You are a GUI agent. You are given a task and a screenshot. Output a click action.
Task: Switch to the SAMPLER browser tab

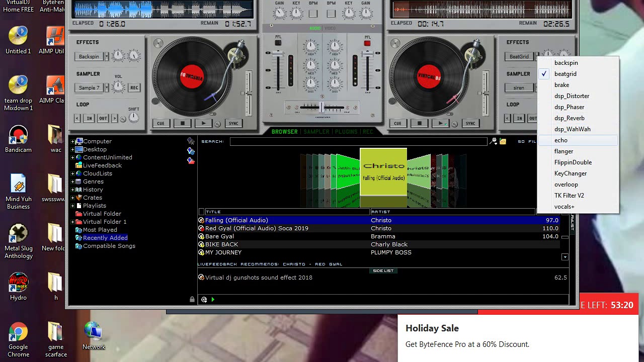click(x=316, y=132)
